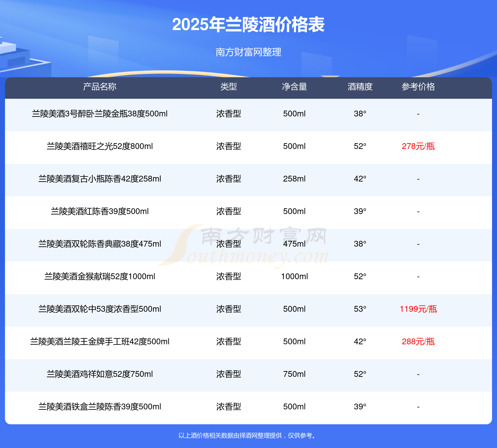Select product name "兰陵美酒兰陵王金牌手工班42度500ml"
Screen dimensions: 497x448
pos(100,342)
